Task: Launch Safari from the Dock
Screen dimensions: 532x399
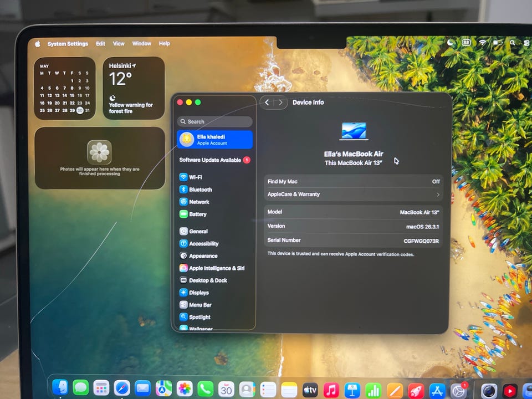Action: tap(122, 388)
